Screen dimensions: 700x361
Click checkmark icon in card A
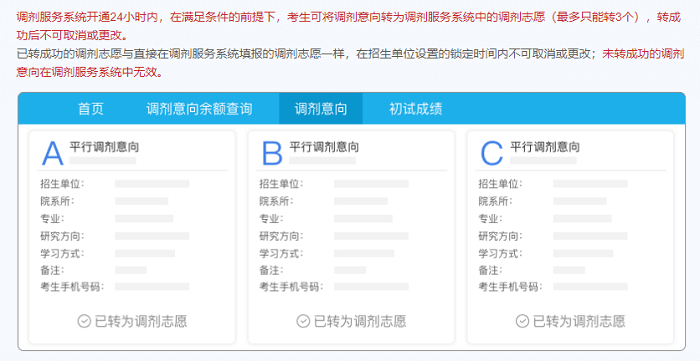click(84, 321)
